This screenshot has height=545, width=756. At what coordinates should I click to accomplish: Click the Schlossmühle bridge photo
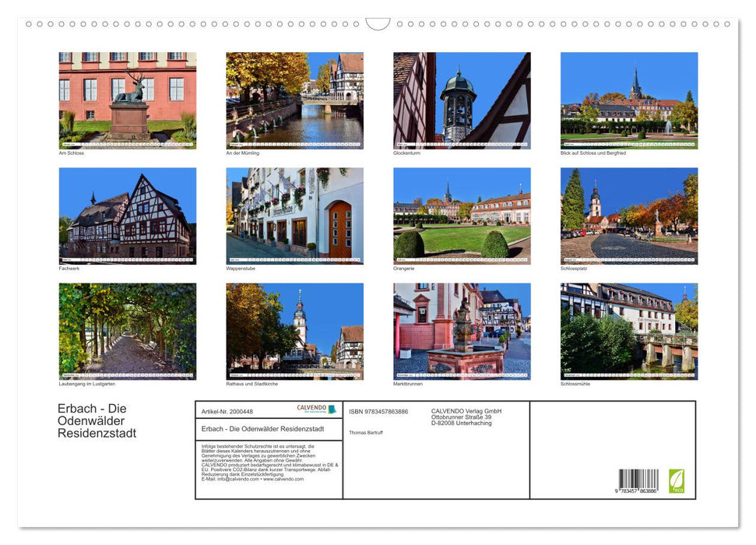click(629, 332)
